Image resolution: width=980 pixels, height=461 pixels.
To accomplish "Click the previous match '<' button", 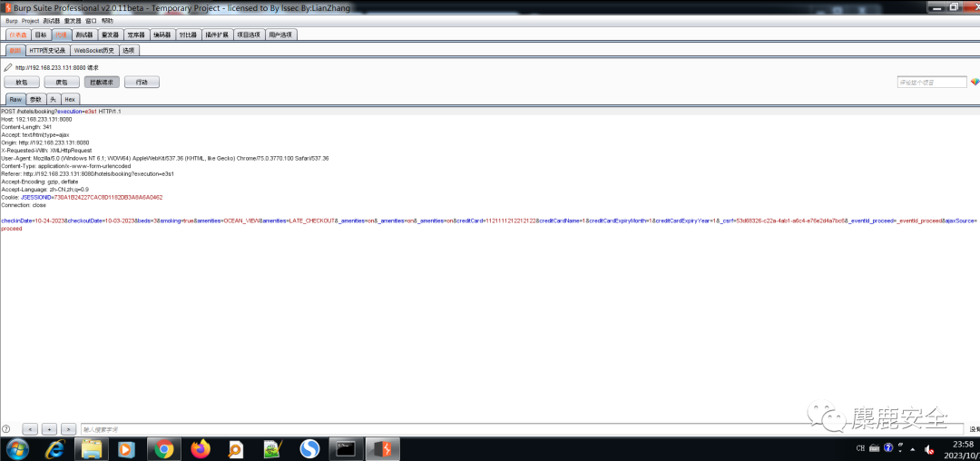I will (x=30, y=429).
